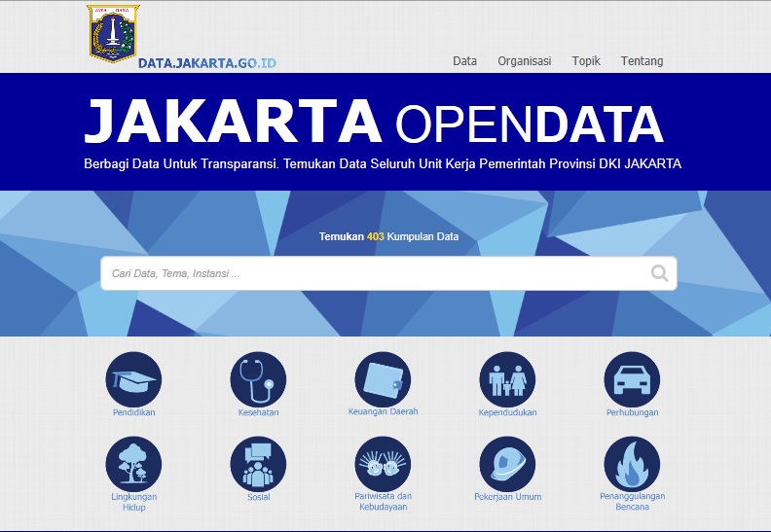Open the Pariwisata dan Kebudayaan masks icon

[383, 464]
